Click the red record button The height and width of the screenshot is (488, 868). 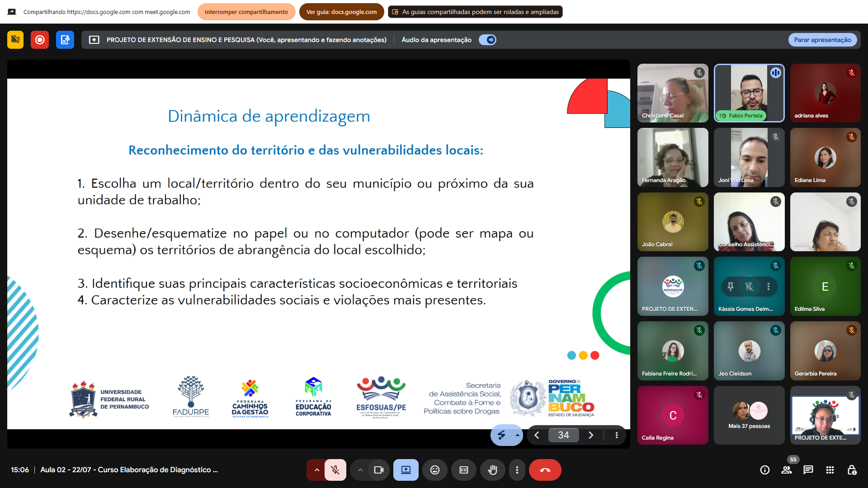(x=40, y=40)
